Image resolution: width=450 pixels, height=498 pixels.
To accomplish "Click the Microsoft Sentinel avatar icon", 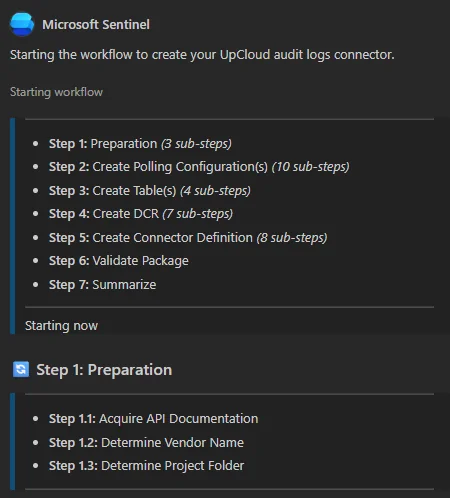I will pos(22,24).
